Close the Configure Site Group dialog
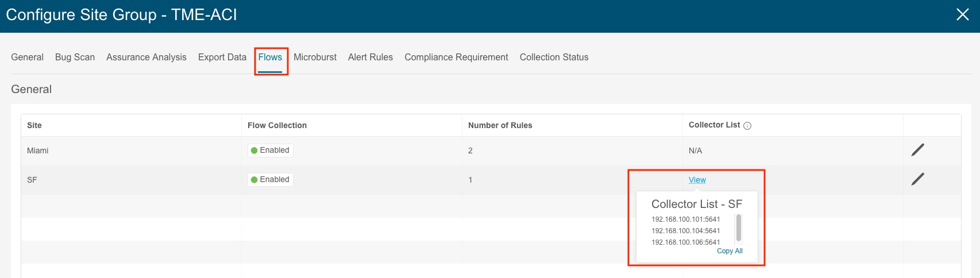The height and width of the screenshot is (278, 980). point(963,14)
